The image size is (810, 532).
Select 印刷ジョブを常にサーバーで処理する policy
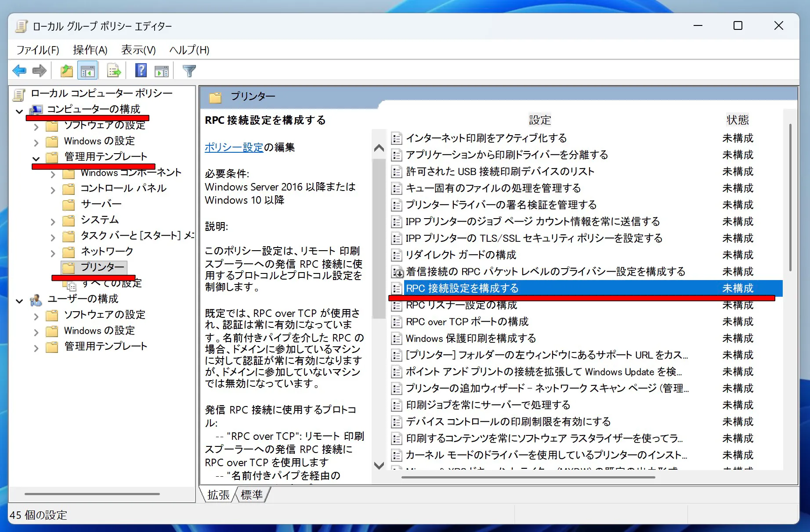[488, 405]
